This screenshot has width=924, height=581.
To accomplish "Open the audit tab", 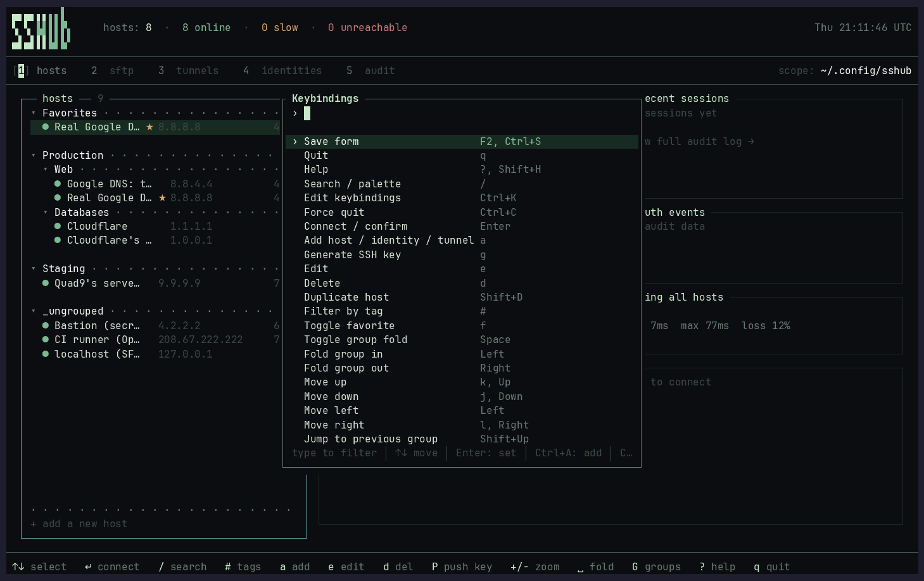I will (370, 71).
